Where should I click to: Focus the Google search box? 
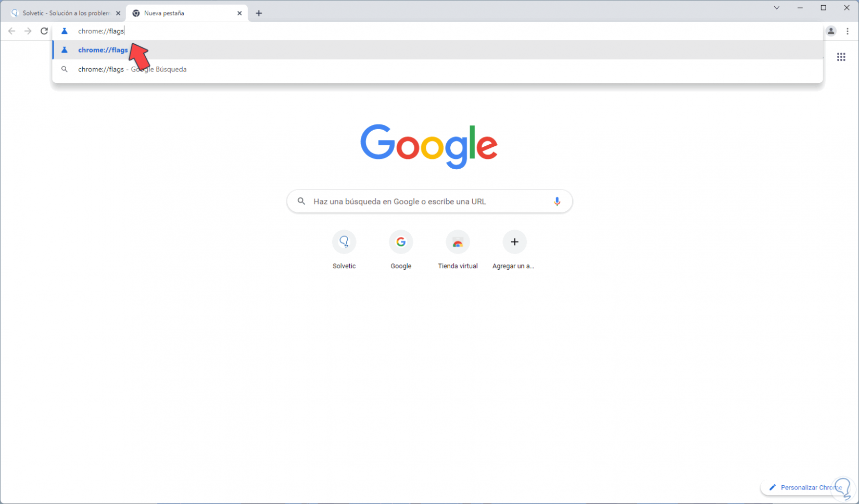429,201
